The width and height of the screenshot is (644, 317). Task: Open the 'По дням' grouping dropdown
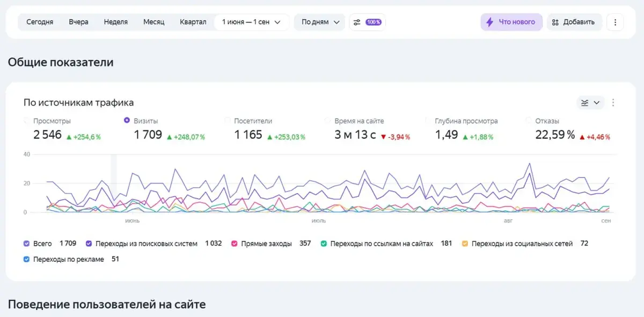(x=320, y=22)
